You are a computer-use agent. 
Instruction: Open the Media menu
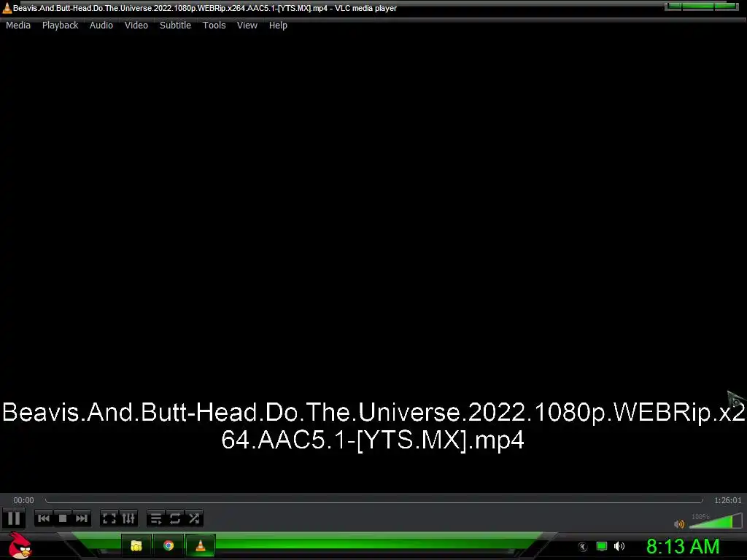[x=18, y=26]
